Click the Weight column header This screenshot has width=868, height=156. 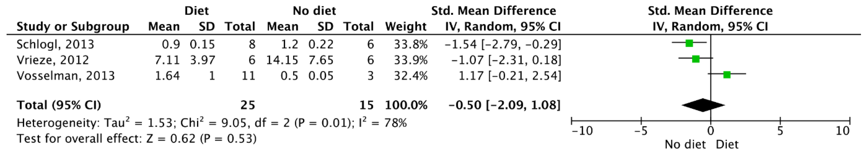[406, 26]
